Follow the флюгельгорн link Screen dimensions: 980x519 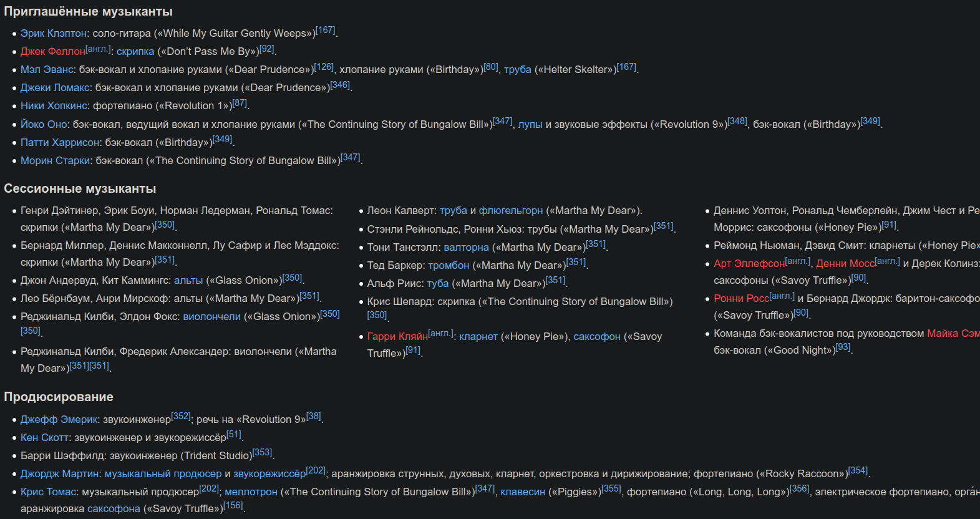[511, 210]
